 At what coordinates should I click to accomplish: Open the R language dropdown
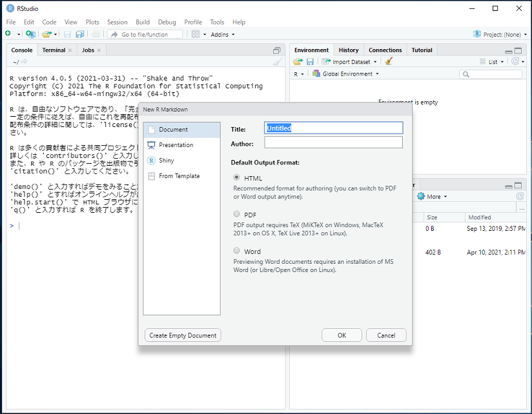[298, 74]
